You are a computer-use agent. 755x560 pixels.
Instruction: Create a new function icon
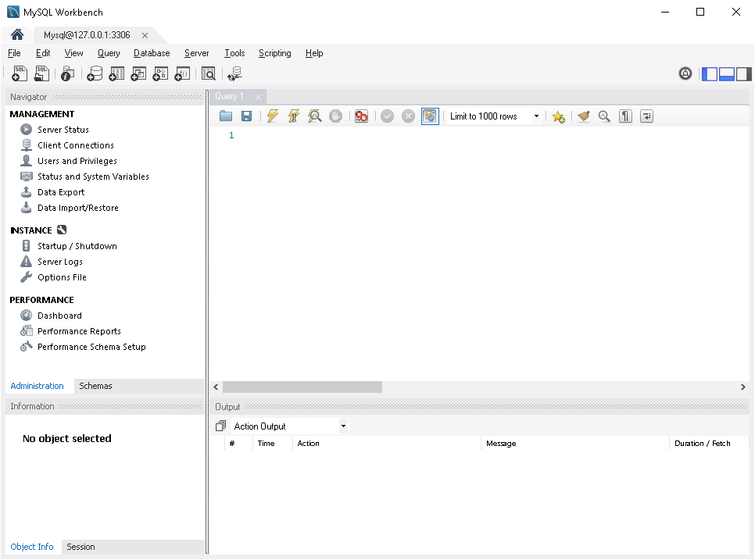click(182, 73)
